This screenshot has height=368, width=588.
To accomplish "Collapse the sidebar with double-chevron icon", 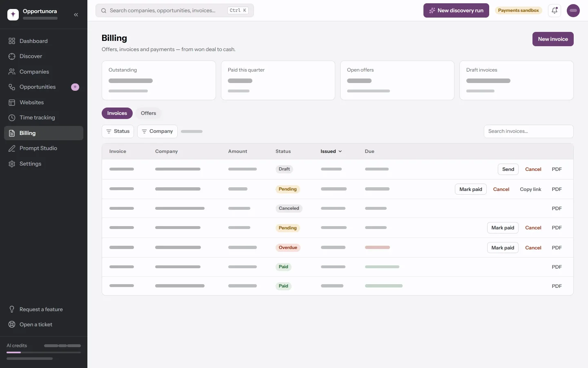I will 76,14.
